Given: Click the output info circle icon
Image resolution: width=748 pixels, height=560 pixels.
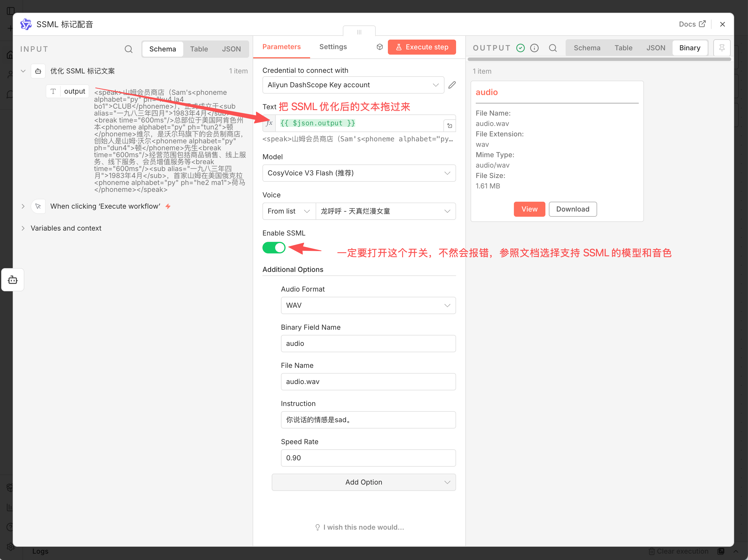Looking at the screenshot, I should pyautogui.click(x=534, y=48).
